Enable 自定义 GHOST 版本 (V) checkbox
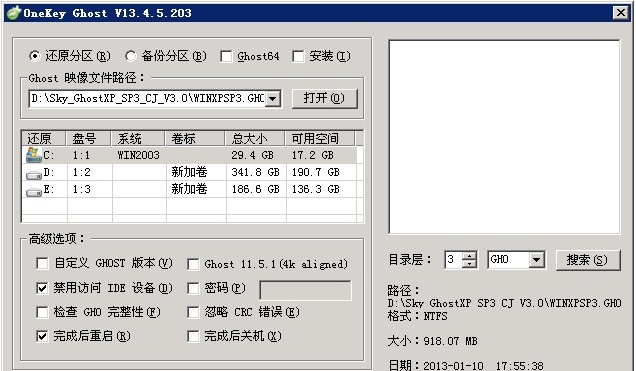The width and height of the screenshot is (636, 371). (x=42, y=264)
